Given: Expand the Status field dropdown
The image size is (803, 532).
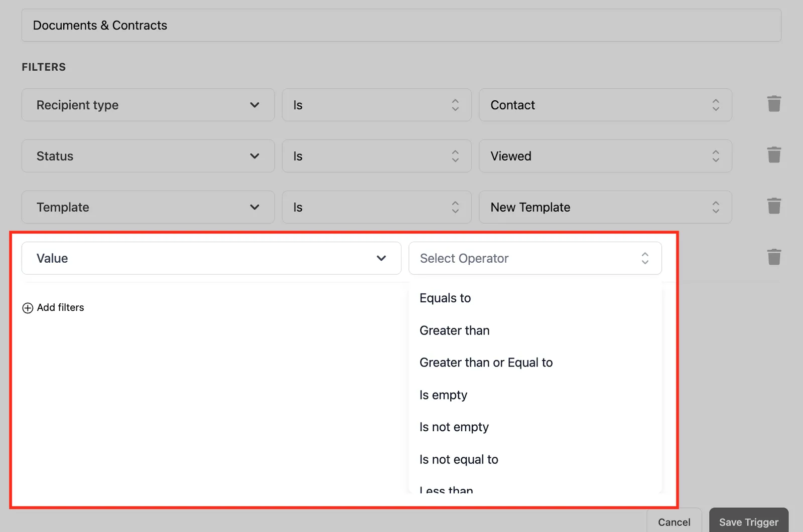Looking at the screenshot, I should coord(148,156).
